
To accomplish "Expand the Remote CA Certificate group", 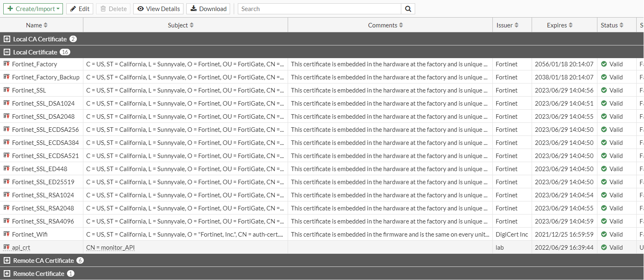I will [7, 260].
